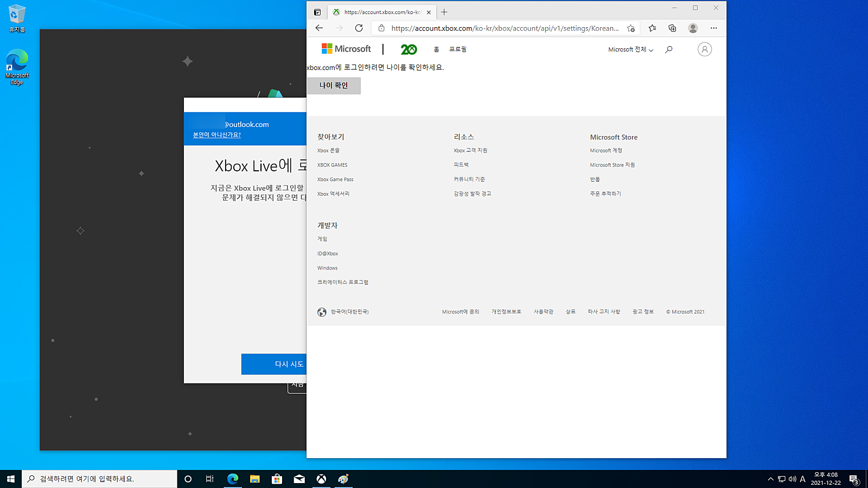Open a new browser tab
Viewport: 868px width, 488px height.
coord(444,12)
